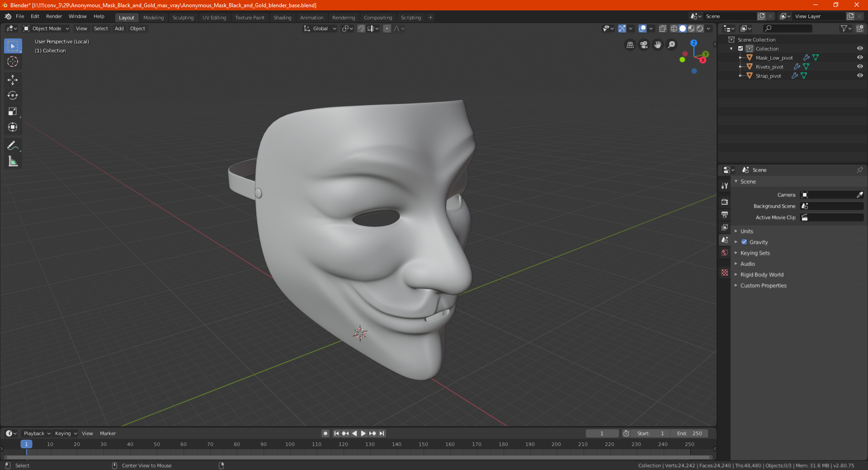Switch perspective/orthographic grid icon
This screenshot has height=470, width=868.
tap(630, 45)
